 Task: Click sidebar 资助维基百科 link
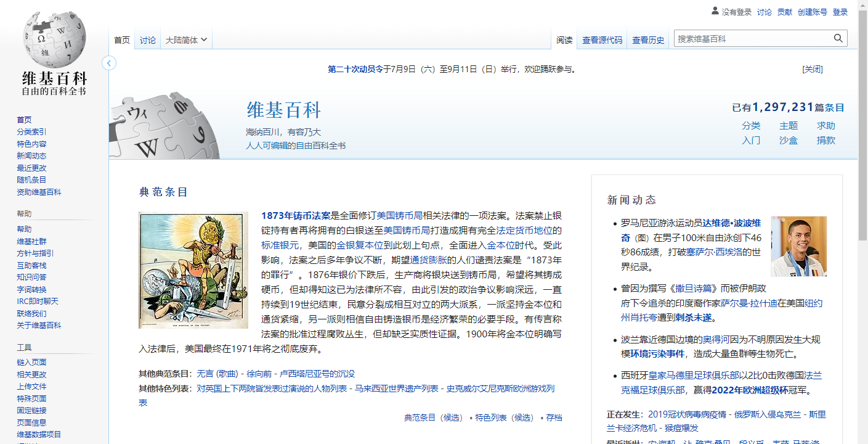coord(39,192)
